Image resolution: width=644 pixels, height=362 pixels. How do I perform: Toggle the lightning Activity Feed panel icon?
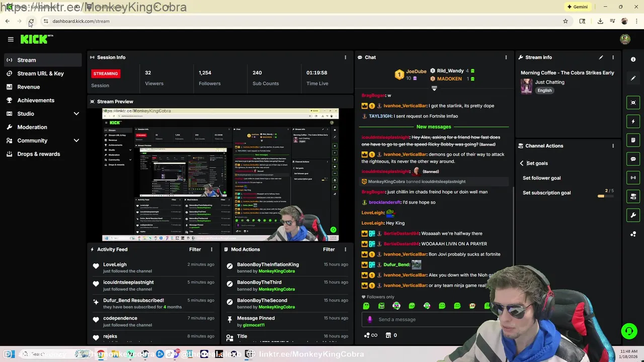tap(633, 121)
